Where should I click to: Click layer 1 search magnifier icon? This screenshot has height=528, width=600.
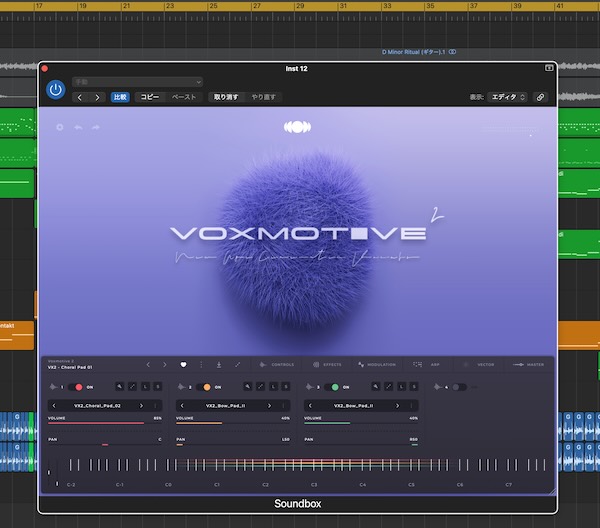(x=120, y=387)
